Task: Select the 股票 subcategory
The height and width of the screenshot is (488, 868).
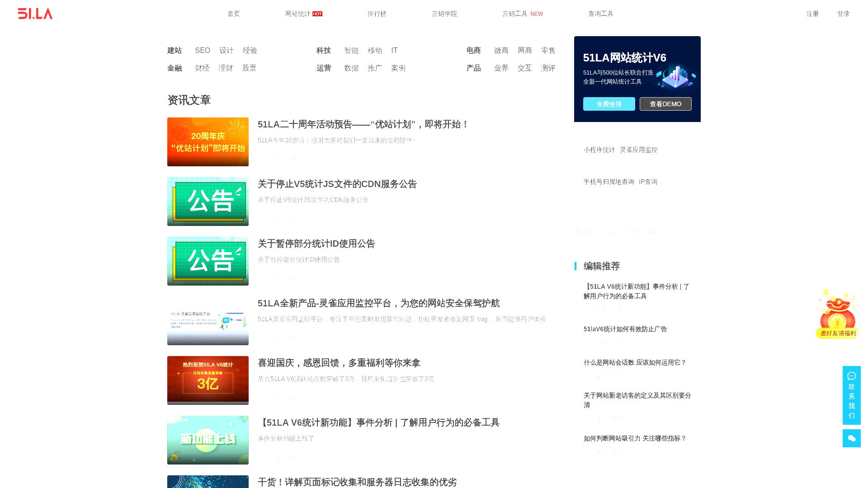Action: (250, 68)
